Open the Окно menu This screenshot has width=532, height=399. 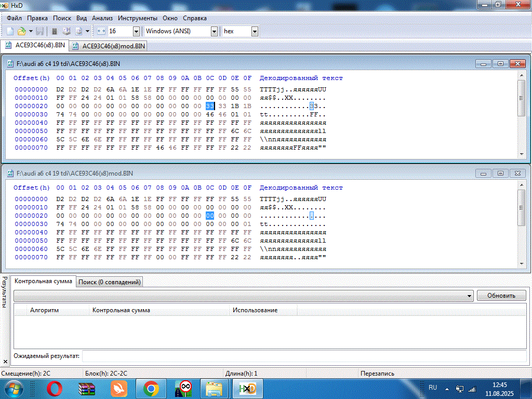click(x=170, y=18)
